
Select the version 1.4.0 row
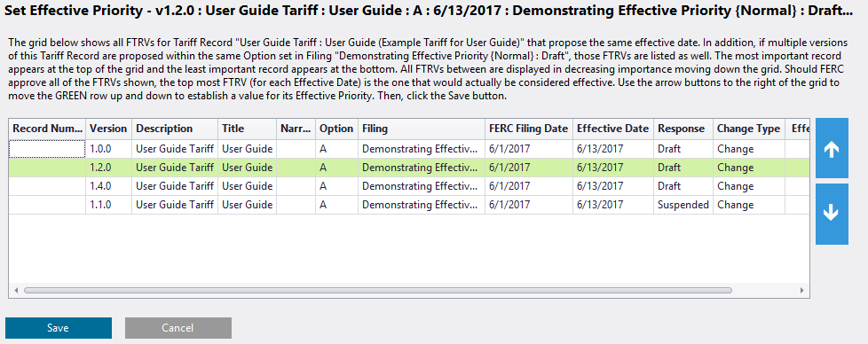[x=409, y=186]
